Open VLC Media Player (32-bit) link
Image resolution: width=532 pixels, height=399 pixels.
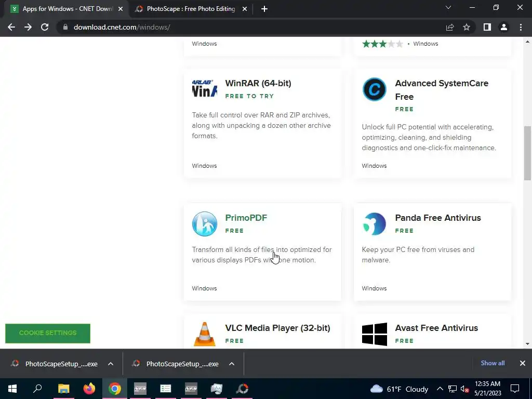pyautogui.click(x=277, y=328)
